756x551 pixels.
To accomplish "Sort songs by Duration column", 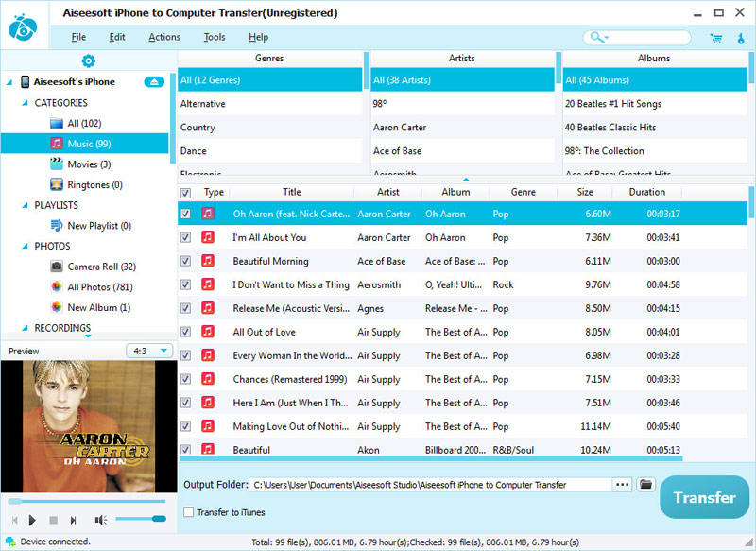I will 646,192.
